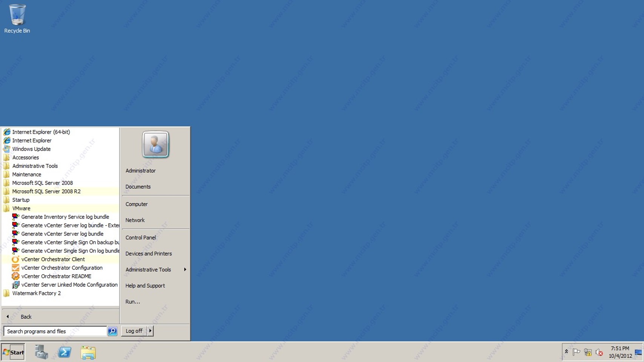This screenshot has height=362, width=644.
Task: Select the 'Generate vCenter Server log bundle' text
Action: (x=62, y=234)
